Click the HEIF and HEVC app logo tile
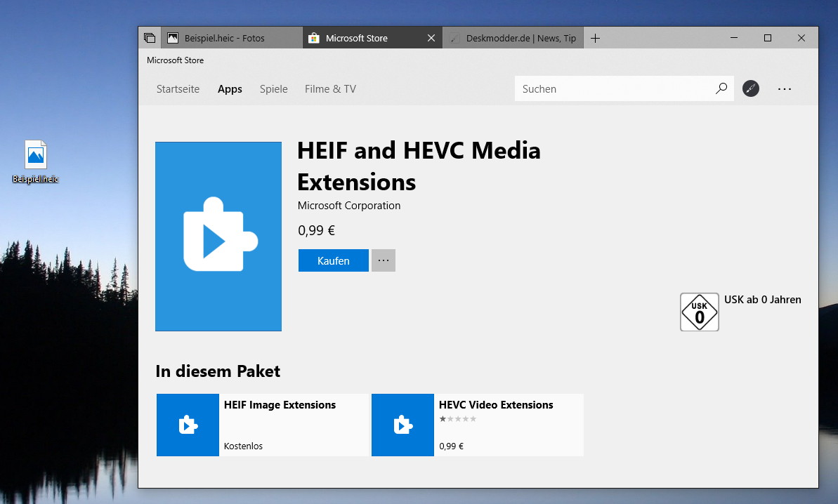This screenshot has width=838, height=504. pos(218,237)
